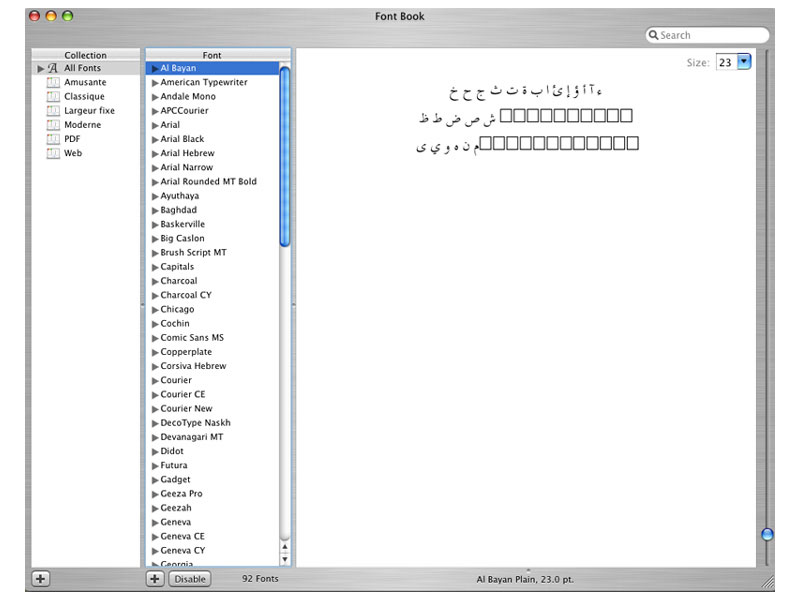Click the PDF collection icon

pos(53,139)
